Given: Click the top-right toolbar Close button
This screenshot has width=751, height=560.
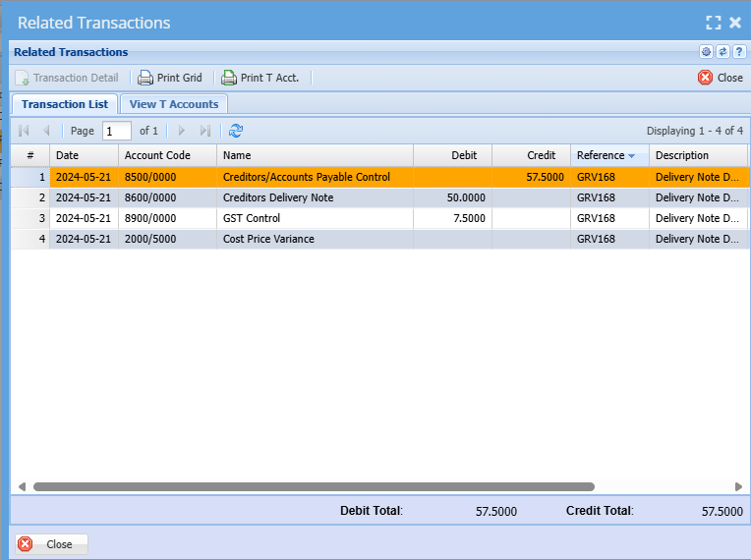Looking at the screenshot, I should [721, 78].
